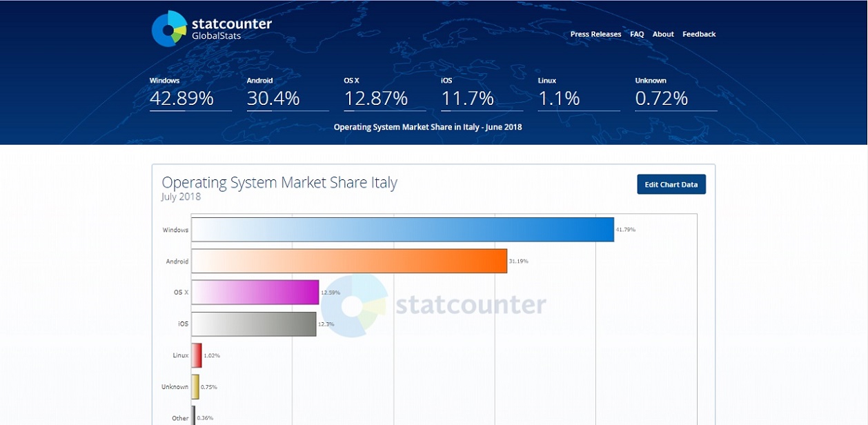Click the yellow Unknown bar
Image resolution: width=868 pixels, height=425 pixels.
click(x=195, y=386)
